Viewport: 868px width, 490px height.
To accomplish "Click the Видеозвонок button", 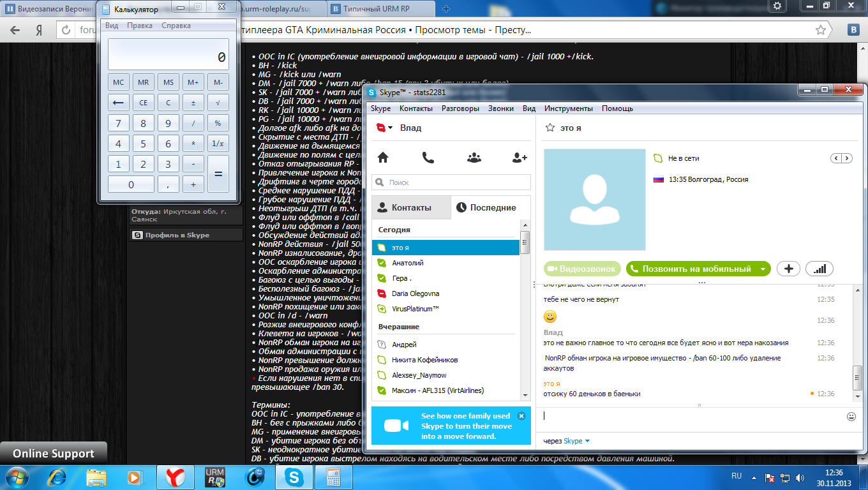I will point(583,269).
